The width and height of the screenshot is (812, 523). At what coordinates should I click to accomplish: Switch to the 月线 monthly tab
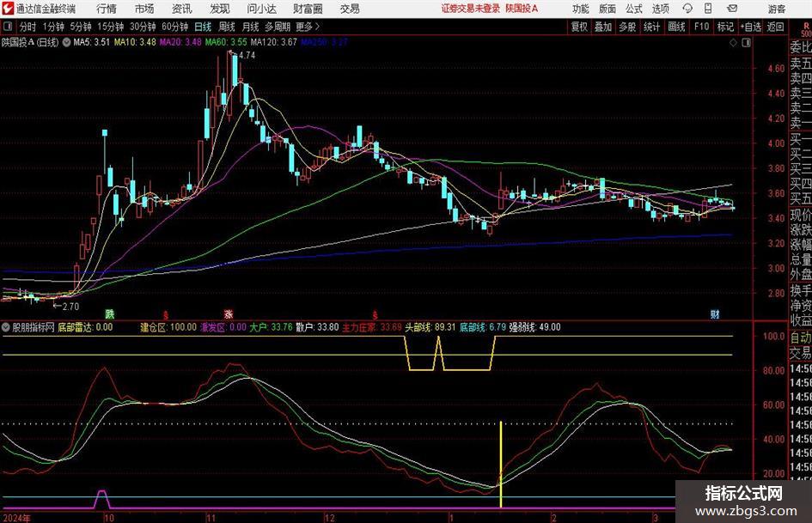[251, 27]
